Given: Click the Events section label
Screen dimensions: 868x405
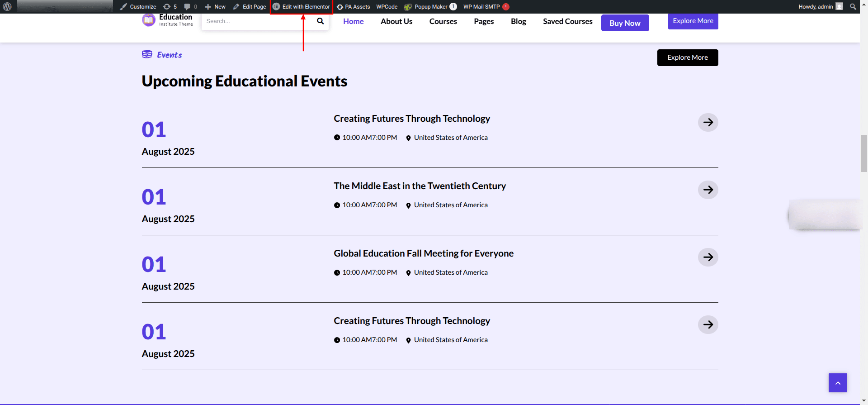Looking at the screenshot, I should point(170,55).
